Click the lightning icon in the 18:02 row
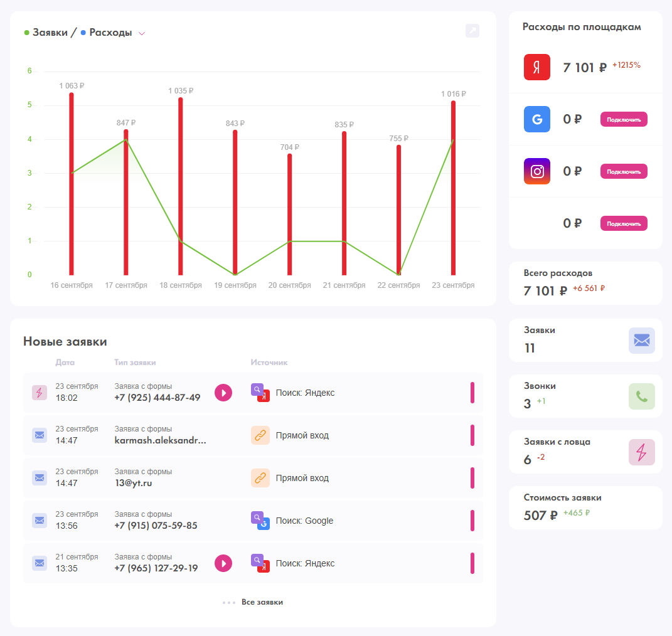 coord(40,393)
